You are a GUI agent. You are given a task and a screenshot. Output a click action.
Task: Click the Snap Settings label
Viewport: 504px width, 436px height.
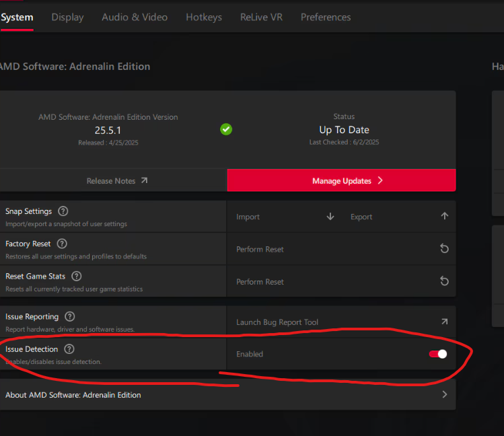[x=29, y=211]
